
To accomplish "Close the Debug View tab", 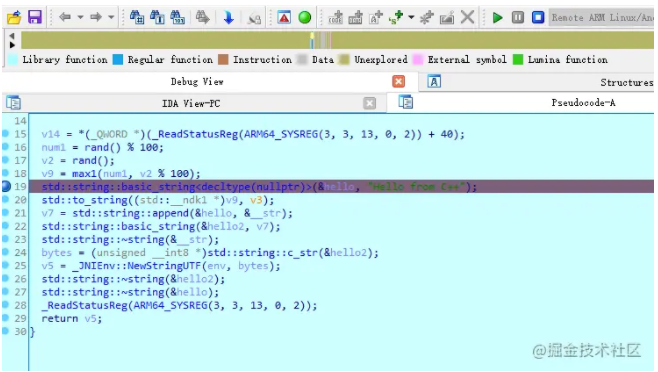I will (399, 81).
